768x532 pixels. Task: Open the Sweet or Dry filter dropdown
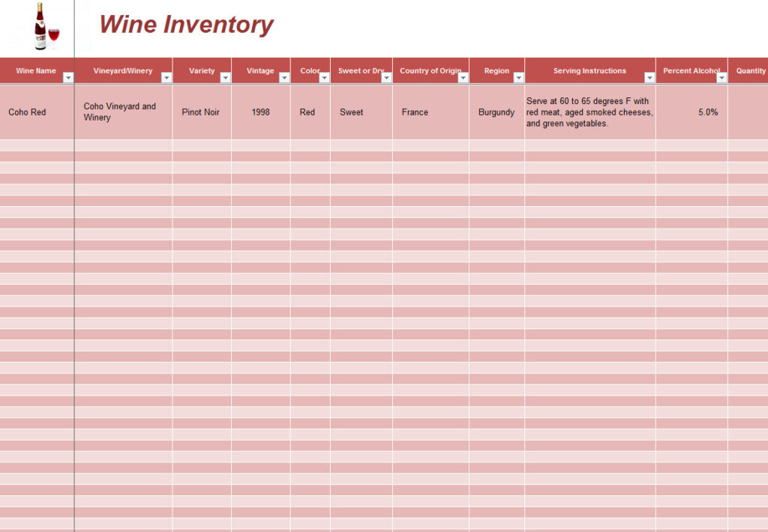pos(385,76)
